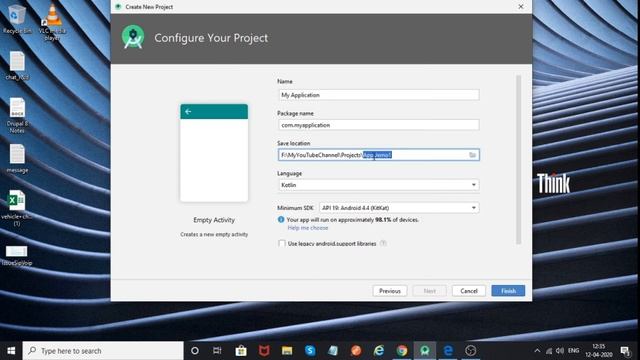Open the Help me choose link
640x360 pixels.
pyautogui.click(x=308, y=228)
